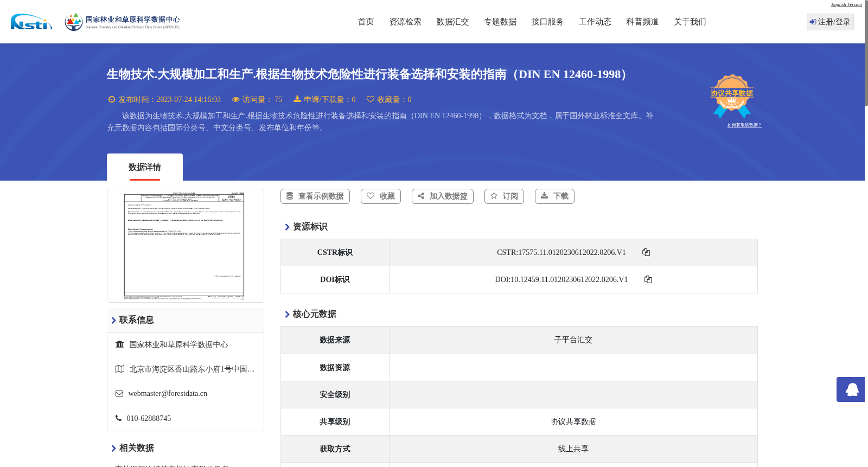Click the map icon beside the Beijing address
The image size is (868, 467).
point(120,369)
